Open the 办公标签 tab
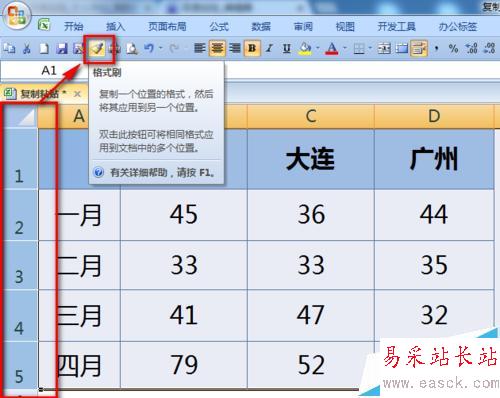500x398 pixels. [458, 26]
